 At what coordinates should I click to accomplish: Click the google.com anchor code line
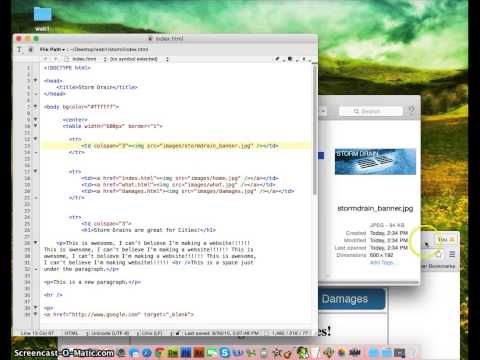coord(119,314)
